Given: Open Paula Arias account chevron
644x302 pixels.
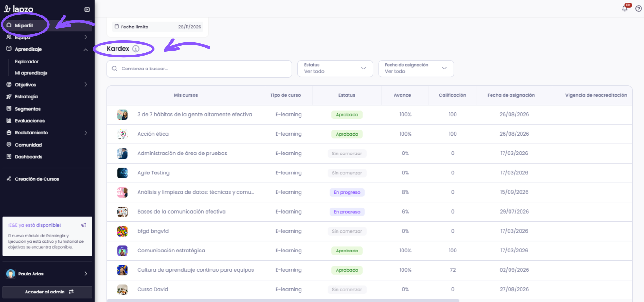Looking at the screenshot, I should pyautogui.click(x=86, y=274).
